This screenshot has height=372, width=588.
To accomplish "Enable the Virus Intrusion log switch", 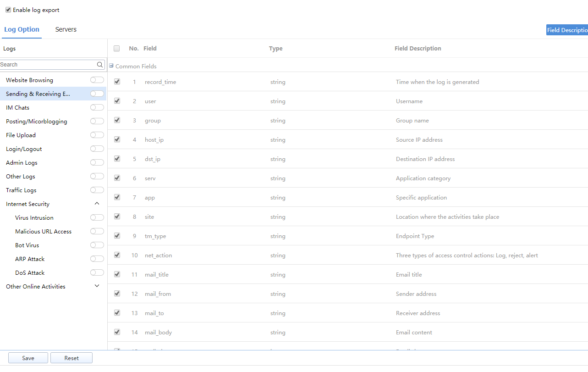I will pos(97,217).
